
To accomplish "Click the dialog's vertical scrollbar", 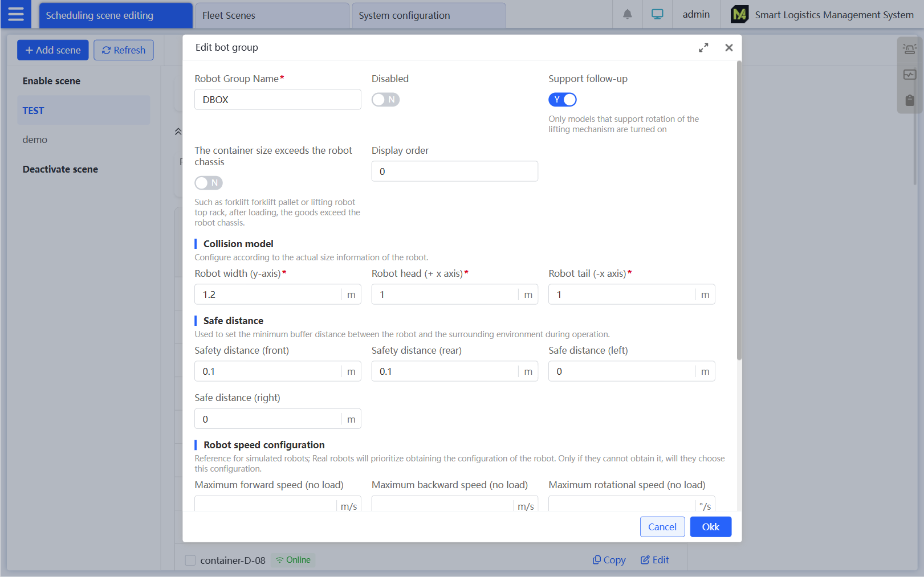I will pyautogui.click(x=739, y=211).
